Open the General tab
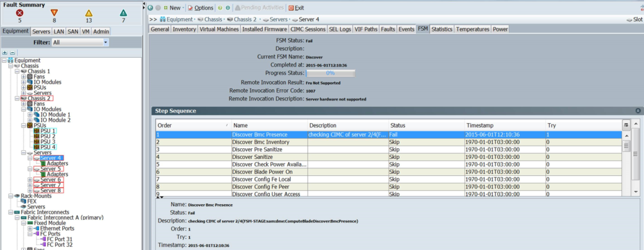 pos(160,29)
